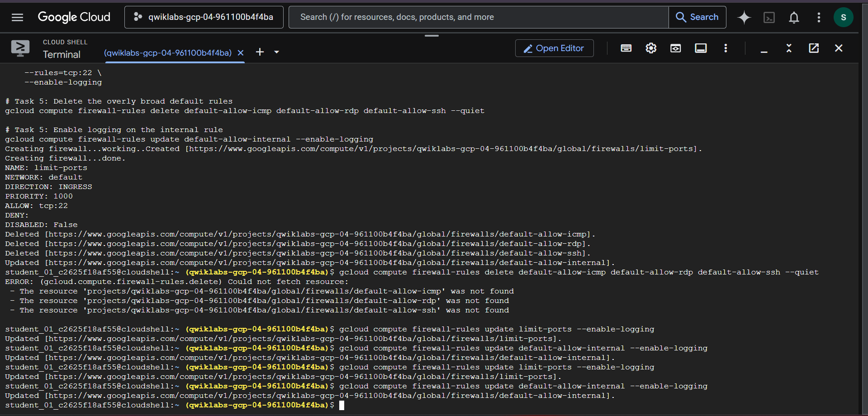Close the qwiklabs terminal tab
The height and width of the screenshot is (416, 868).
[x=241, y=53]
